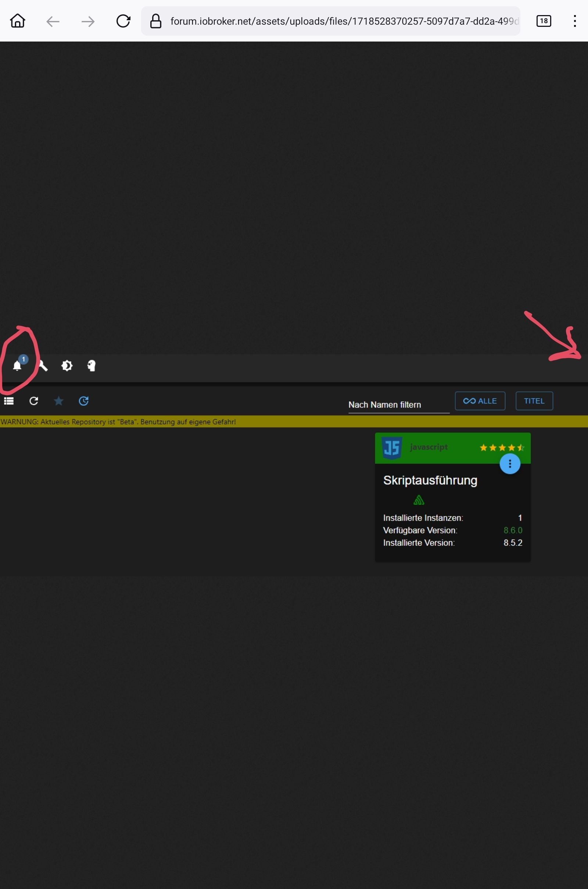Click the Installierte Instanzen label
Image resolution: width=588 pixels, height=889 pixels.
click(x=423, y=518)
